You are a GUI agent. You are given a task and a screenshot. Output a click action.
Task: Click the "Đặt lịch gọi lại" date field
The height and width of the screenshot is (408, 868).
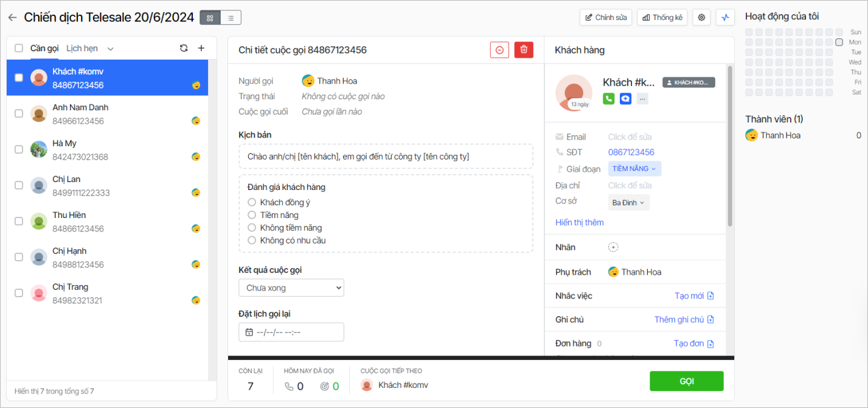point(291,332)
